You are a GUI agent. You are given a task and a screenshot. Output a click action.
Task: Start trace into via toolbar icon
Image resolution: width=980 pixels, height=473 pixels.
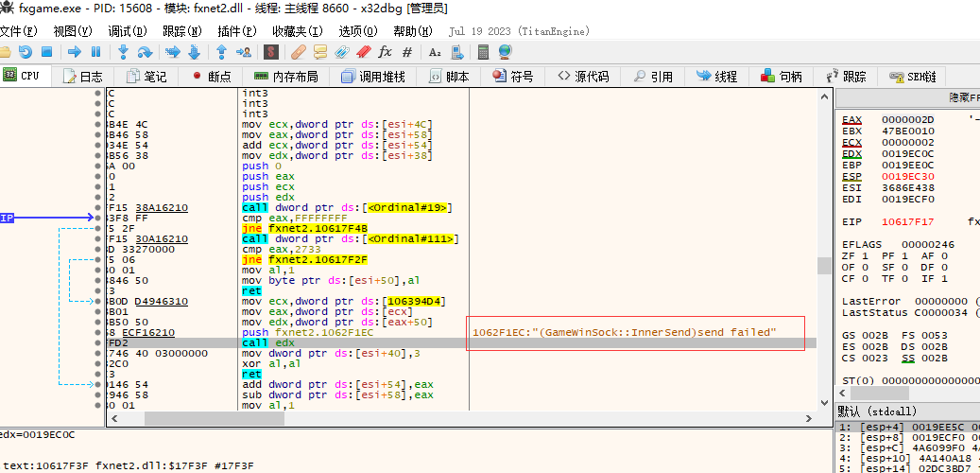[173, 51]
